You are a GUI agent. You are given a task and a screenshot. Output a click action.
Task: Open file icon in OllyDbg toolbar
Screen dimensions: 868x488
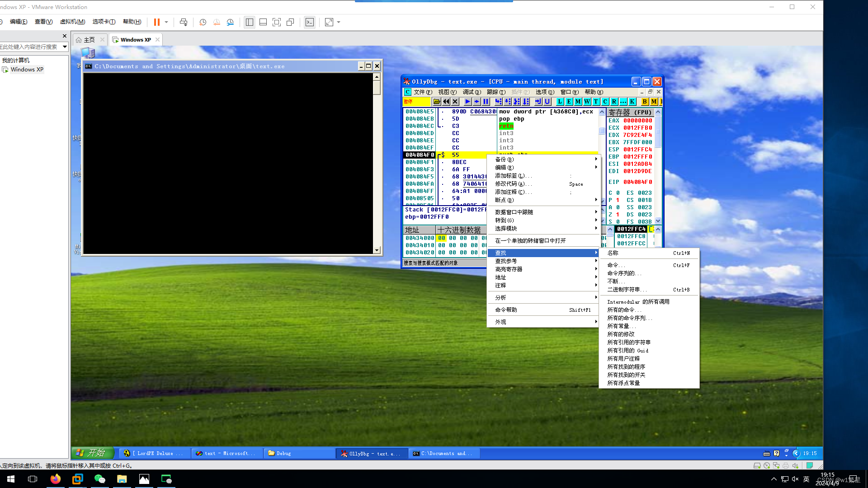click(x=437, y=102)
